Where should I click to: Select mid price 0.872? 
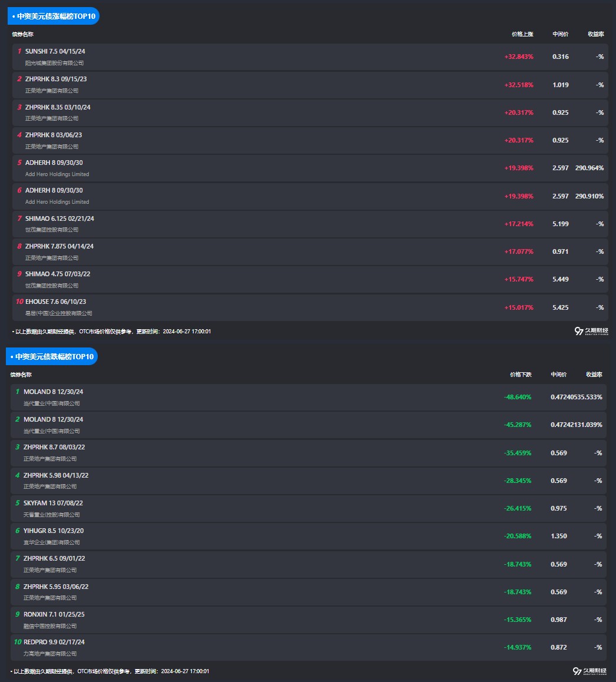coord(558,648)
